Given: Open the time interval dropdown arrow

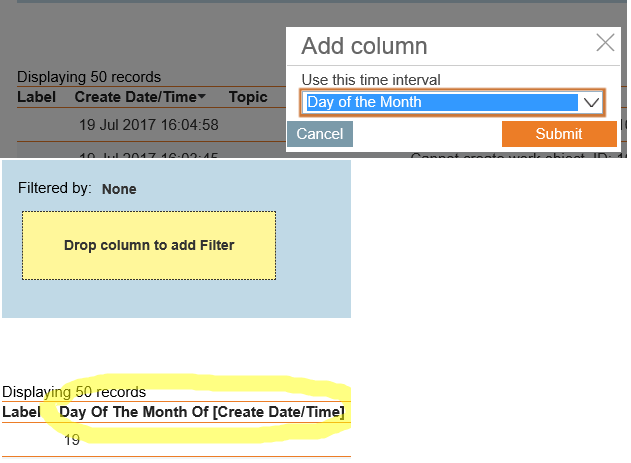Looking at the screenshot, I should click(591, 103).
